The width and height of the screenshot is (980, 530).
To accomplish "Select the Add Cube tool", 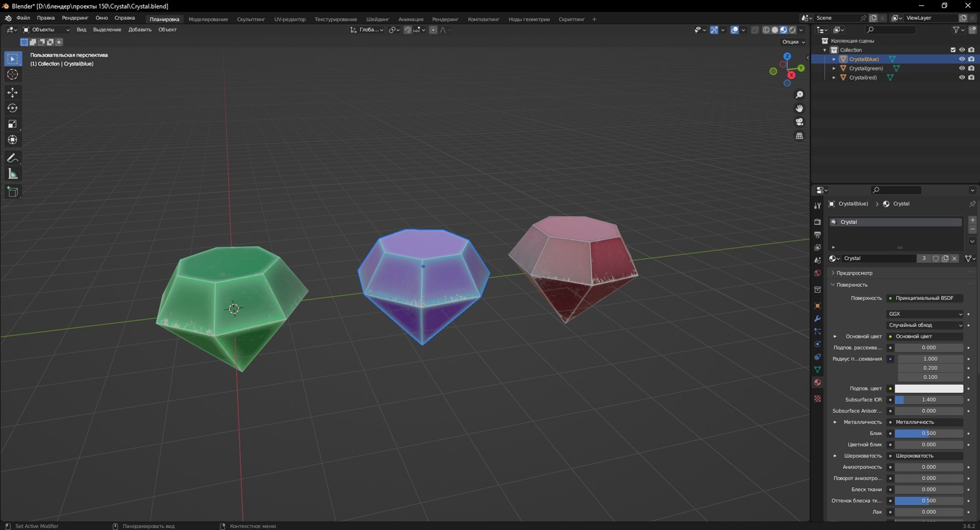I will click(x=13, y=192).
